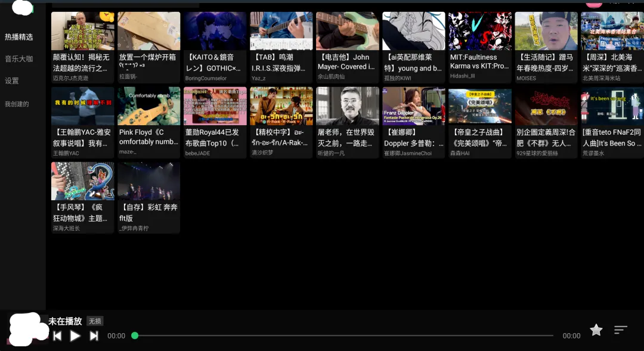Viewport: 644px width, 351px height.
Task: Open MIT:Faultiness Karma vs KIT thumbnail
Action: coord(480,31)
